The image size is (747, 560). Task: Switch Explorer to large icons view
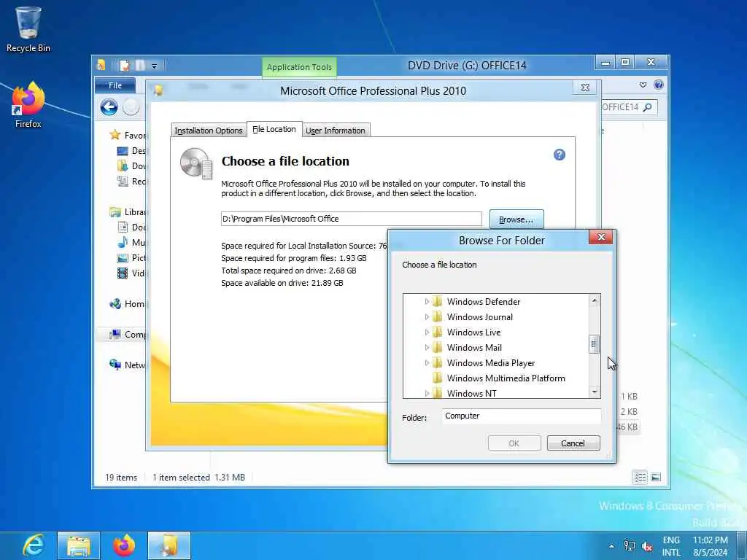coord(656,477)
